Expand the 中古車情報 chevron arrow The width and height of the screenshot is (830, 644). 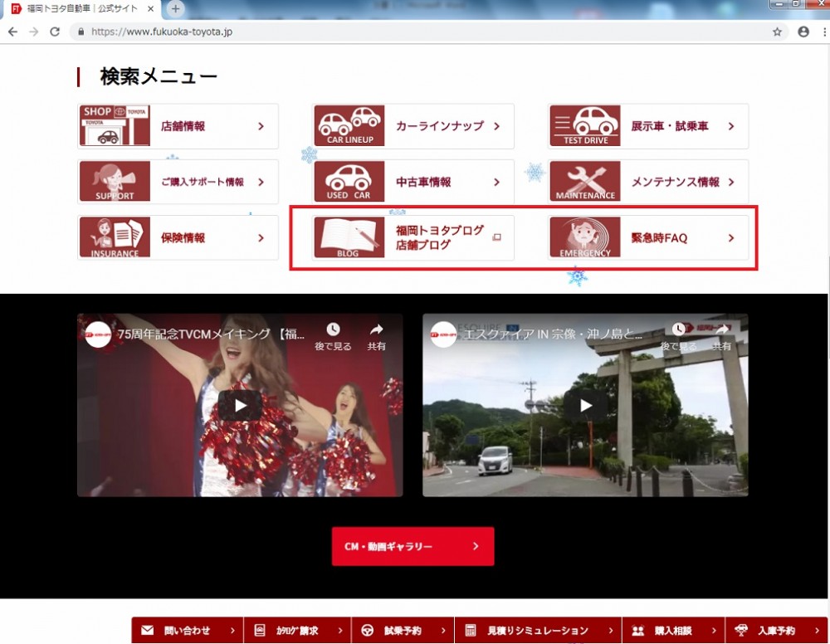[496, 182]
